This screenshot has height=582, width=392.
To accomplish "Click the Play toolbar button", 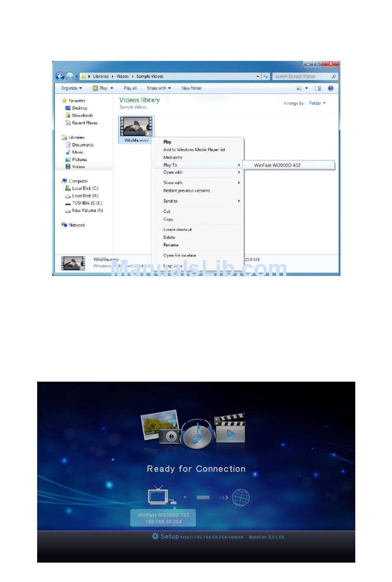I will [100, 88].
